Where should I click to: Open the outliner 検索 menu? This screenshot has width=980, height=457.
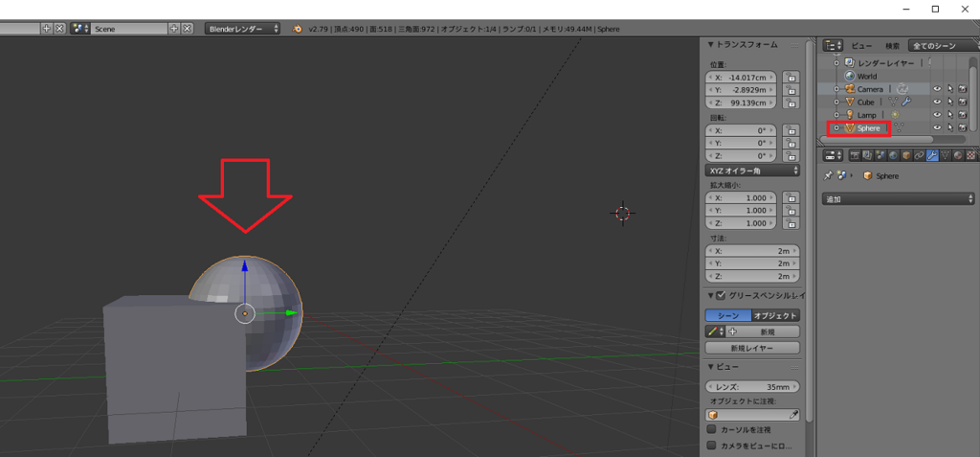pyautogui.click(x=892, y=46)
